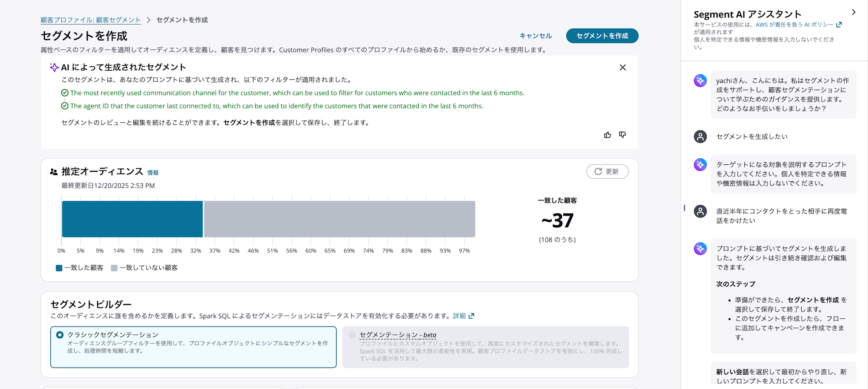Click the estimated audience people icon
The image size is (868, 389).
pyautogui.click(x=54, y=172)
